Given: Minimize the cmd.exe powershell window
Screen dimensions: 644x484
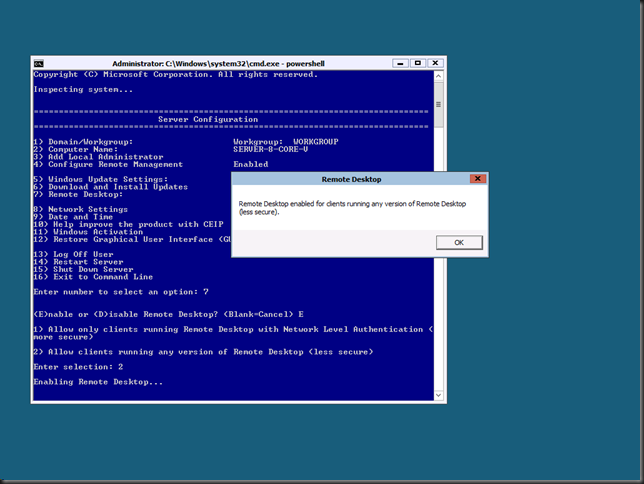Looking at the screenshot, I should coord(400,63).
